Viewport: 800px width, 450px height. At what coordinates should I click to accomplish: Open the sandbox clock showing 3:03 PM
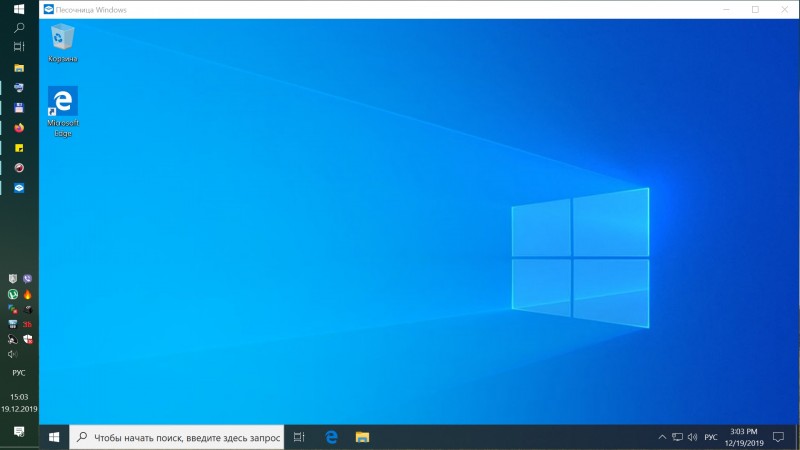coord(744,437)
